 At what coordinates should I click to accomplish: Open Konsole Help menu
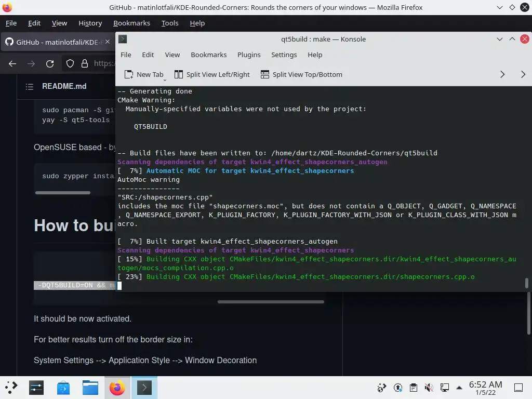click(x=315, y=55)
